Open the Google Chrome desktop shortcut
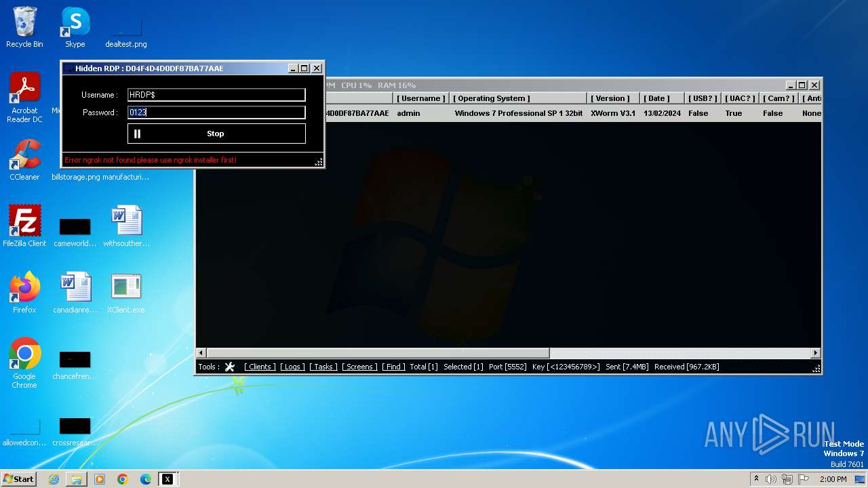This screenshot has height=488, width=868. tap(24, 363)
